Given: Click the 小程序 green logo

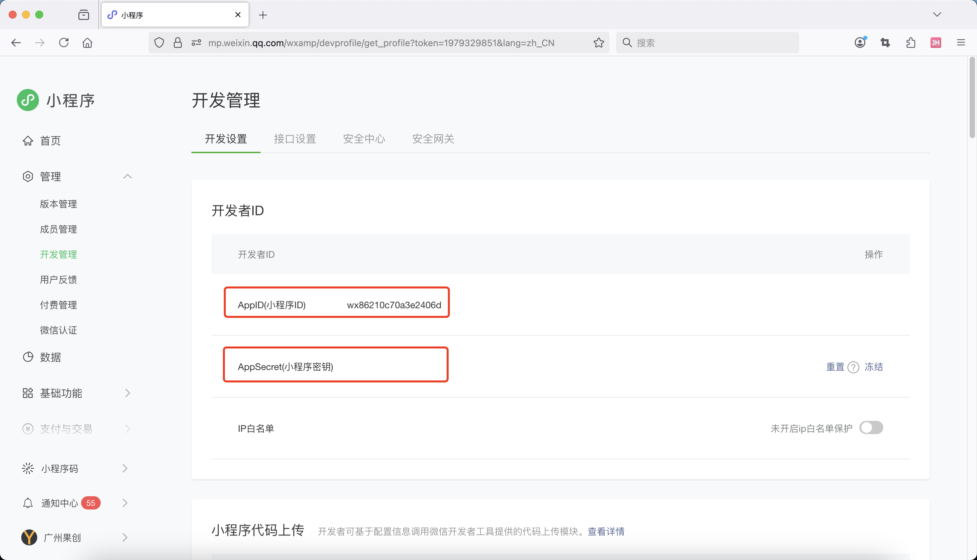Looking at the screenshot, I should point(28,100).
